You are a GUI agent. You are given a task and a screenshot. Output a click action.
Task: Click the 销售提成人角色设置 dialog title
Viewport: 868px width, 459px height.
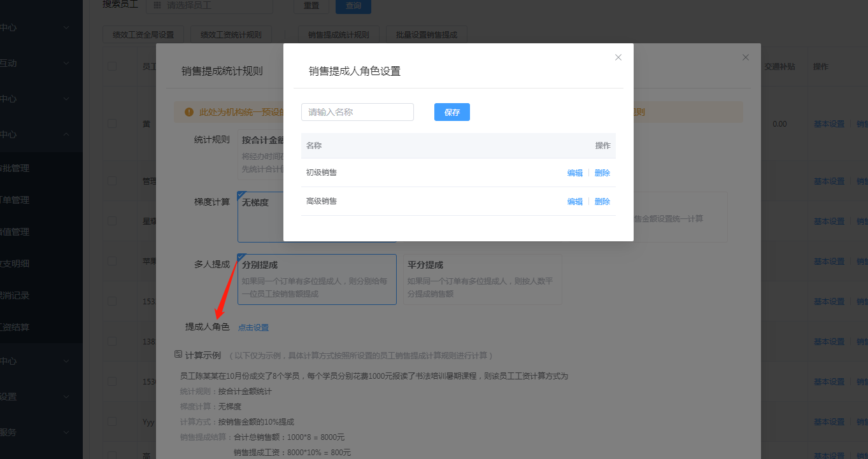[355, 71]
